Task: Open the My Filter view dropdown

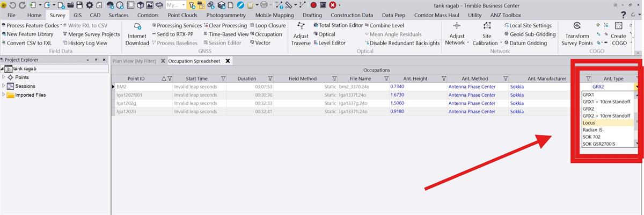Action: point(183,5)
